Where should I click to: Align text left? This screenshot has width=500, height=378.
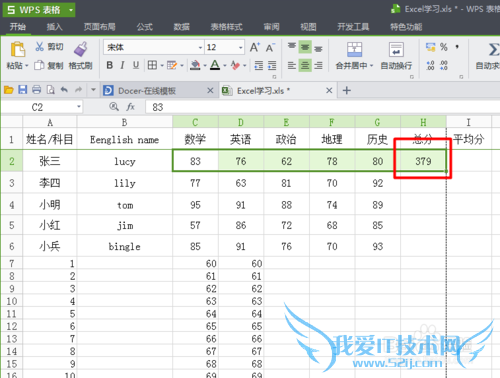292,65
